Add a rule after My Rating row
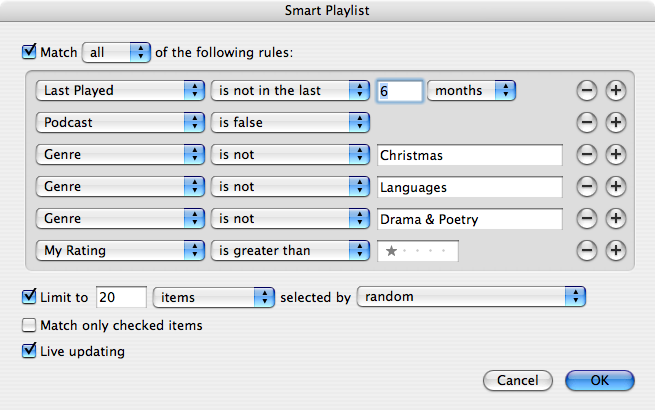Screen dimensions: 655x410 click(616, 250)
